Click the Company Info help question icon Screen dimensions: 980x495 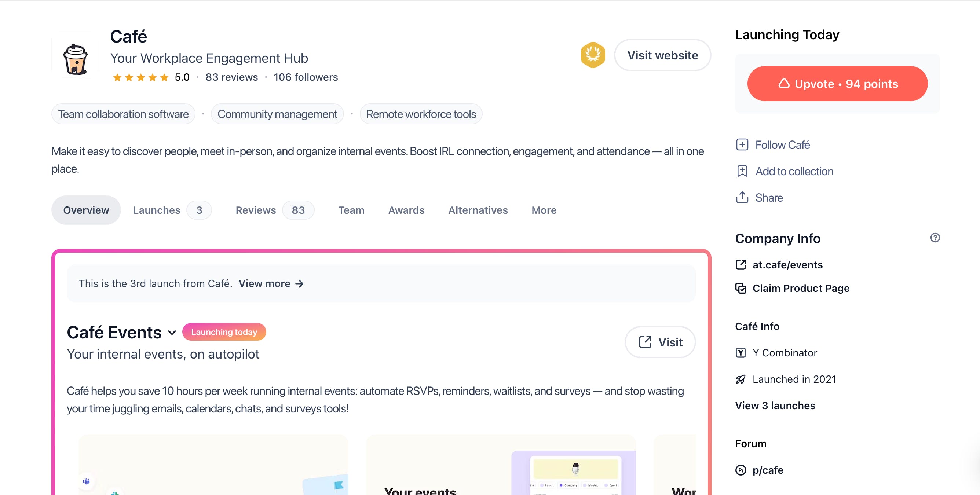point(935,238)
